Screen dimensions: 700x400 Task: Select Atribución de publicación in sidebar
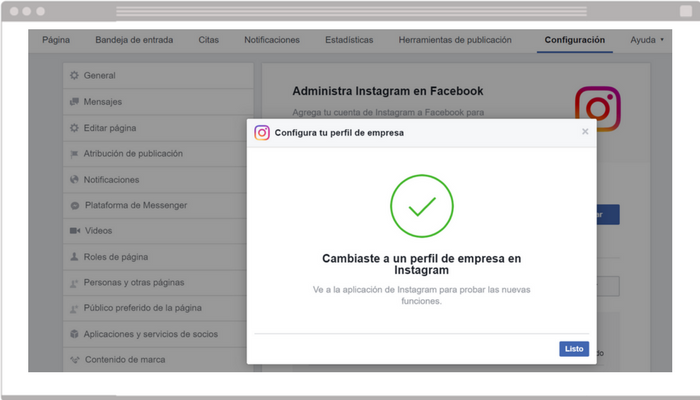pyautogui.click(x=155, y=154)
